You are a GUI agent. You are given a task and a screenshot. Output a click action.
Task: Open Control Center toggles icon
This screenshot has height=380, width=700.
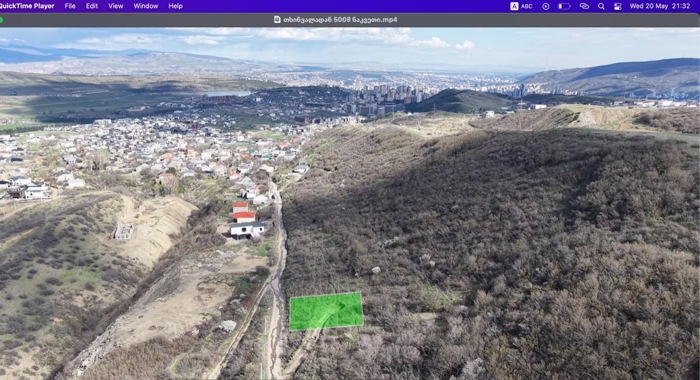pos(618,6)
